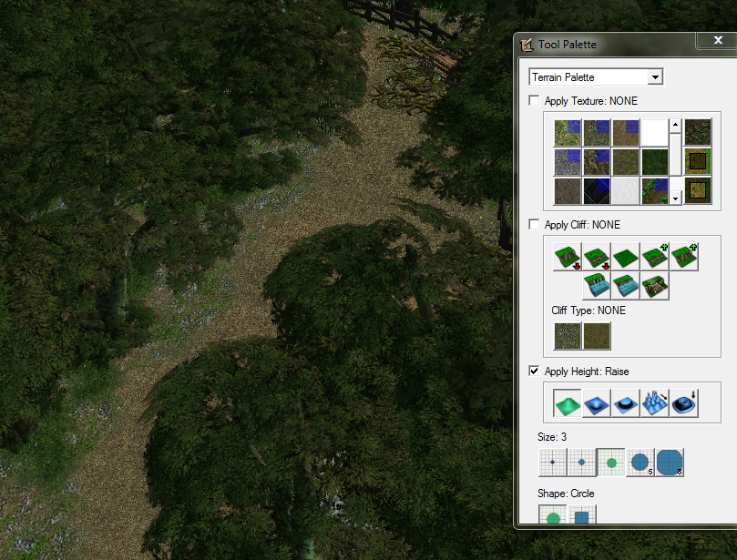
Task: Click the 'Size: 3' label
Action: 552,437
